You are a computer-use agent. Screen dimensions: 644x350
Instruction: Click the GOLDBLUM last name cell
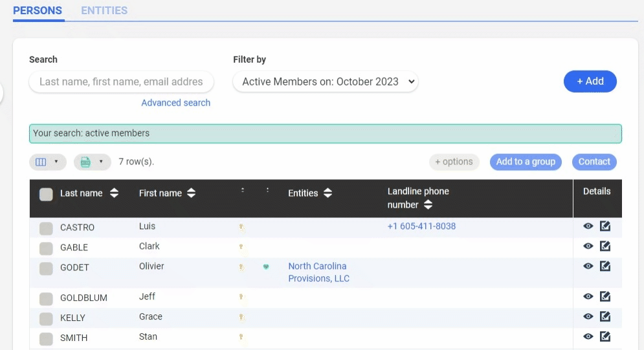[83, 298]
